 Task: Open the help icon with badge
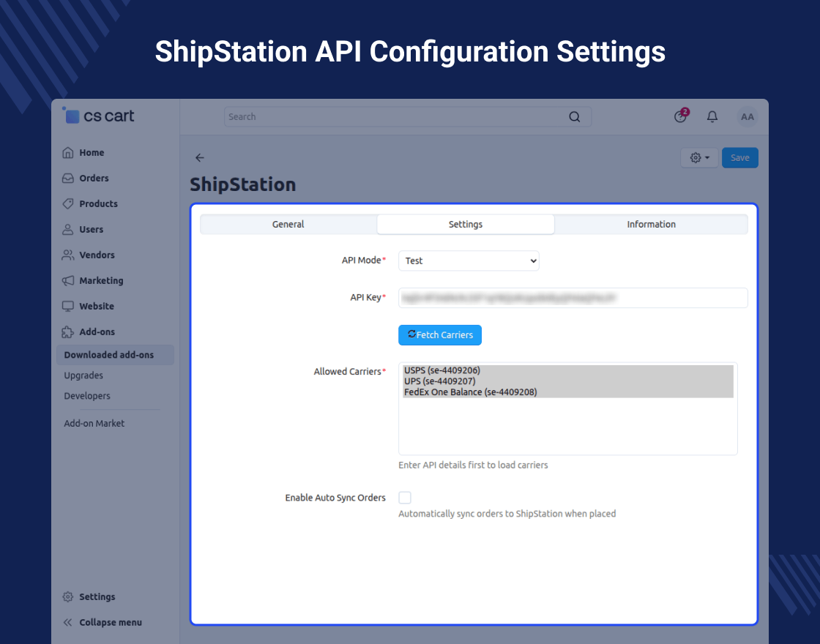(681, 116)
